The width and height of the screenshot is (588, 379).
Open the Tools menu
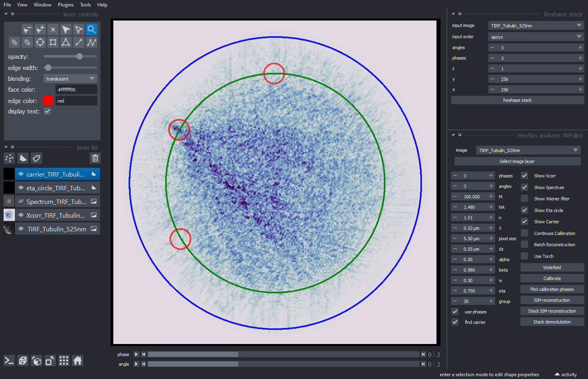(85, 5)
